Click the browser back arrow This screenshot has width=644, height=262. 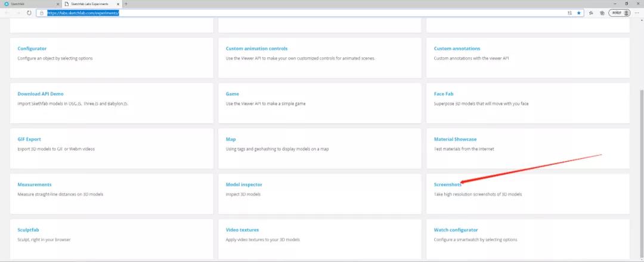[x=7, y=13]
